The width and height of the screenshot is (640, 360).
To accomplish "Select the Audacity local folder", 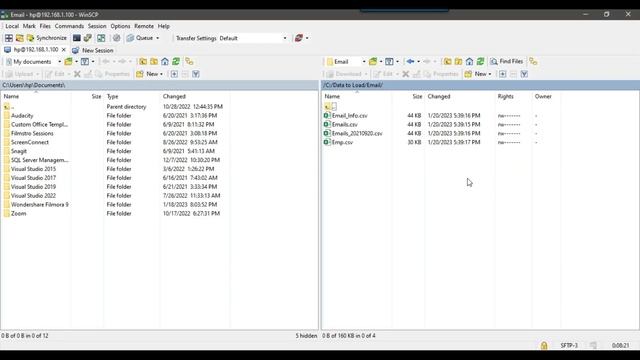I will click(x=22, y=116).
